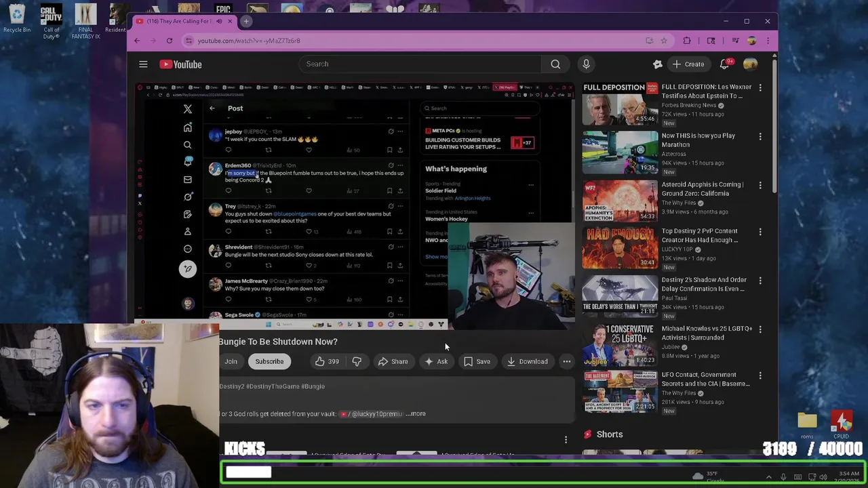Open options menu for Top Destiny 2 PvP video
868x488 pixels.
click(x=760, y=232)
